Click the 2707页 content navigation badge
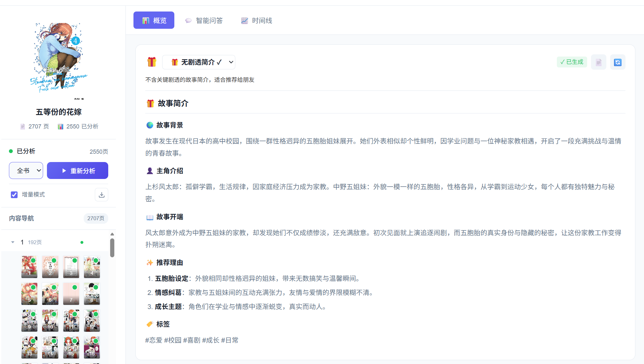Viewport: 644px width, 364px height. point(96,218)
